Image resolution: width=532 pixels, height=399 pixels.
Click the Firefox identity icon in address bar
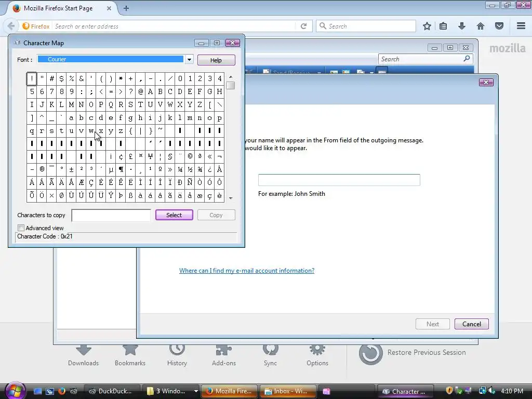pos(36,26)
